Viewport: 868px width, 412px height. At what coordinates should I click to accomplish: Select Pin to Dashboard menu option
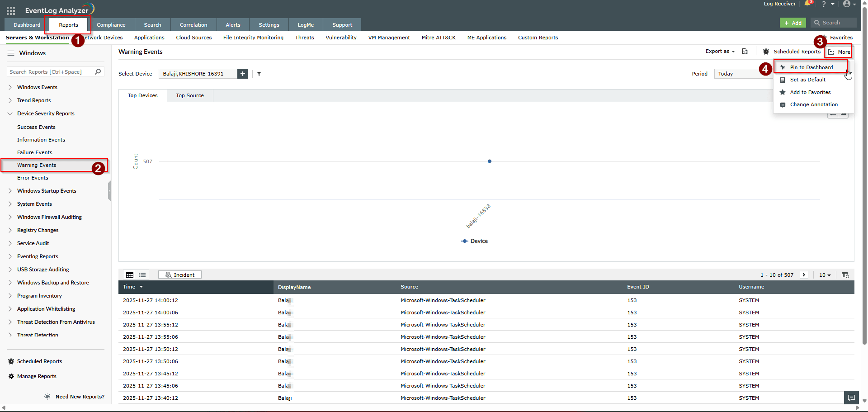point(811,67)
